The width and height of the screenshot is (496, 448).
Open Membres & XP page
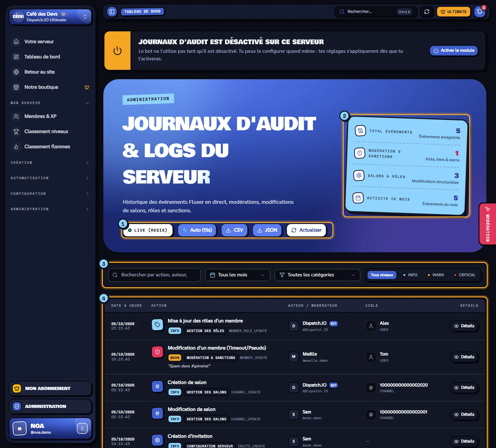pos(51,116)
